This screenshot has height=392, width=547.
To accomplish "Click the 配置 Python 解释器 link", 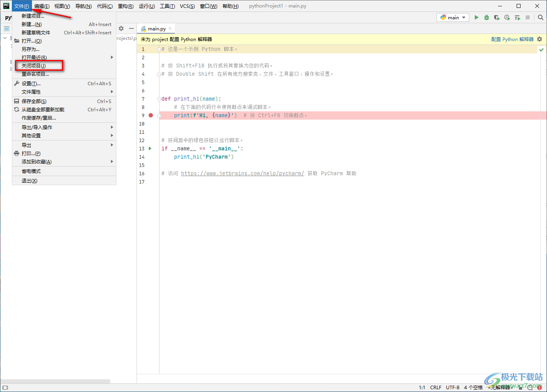I will [512, 39].
